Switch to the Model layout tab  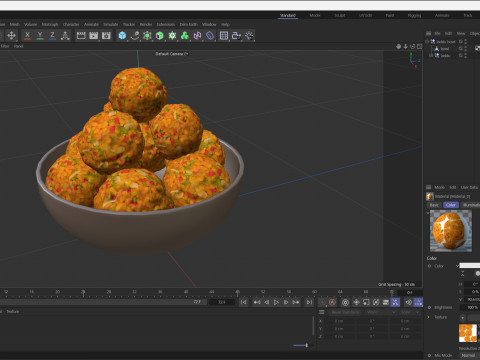[x=315, y=15]
